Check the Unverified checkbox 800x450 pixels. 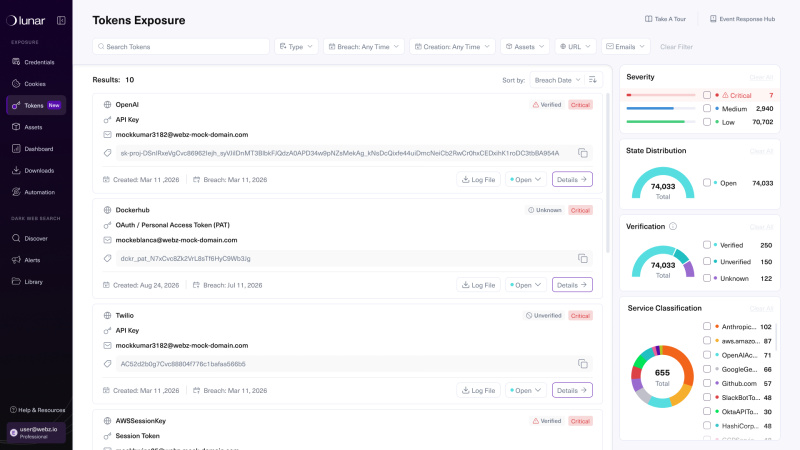(x=707, y=261)
